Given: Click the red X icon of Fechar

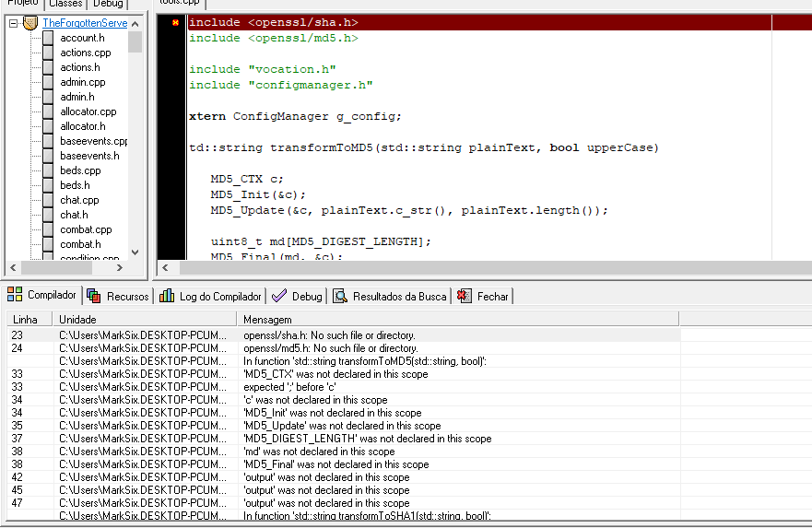Looking at the screenshot, I should tap(464, 296).
